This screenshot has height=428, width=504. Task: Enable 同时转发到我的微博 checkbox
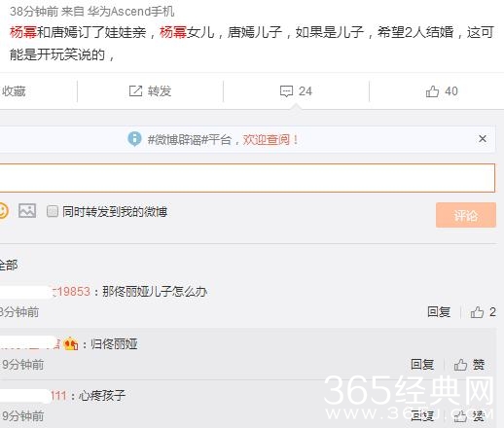[53, 211]
